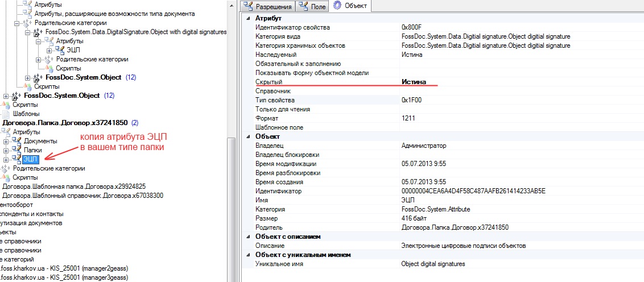Click the Уникальное имя value Object digital signatures
The height and width of the screenshot is (282, 644).
(x=434, y=264)
